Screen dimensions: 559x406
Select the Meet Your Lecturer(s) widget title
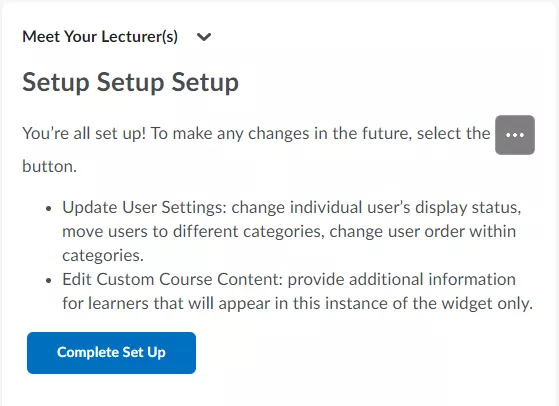(100, 37)
